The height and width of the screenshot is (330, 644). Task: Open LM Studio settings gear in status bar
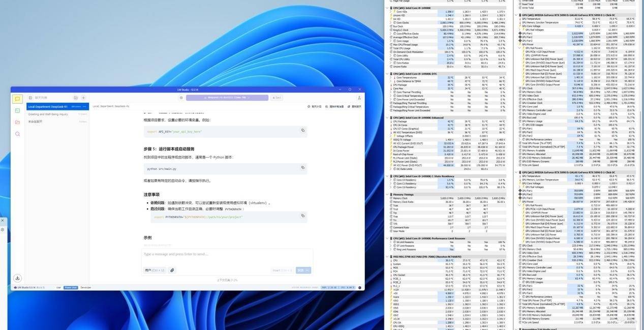360,287
